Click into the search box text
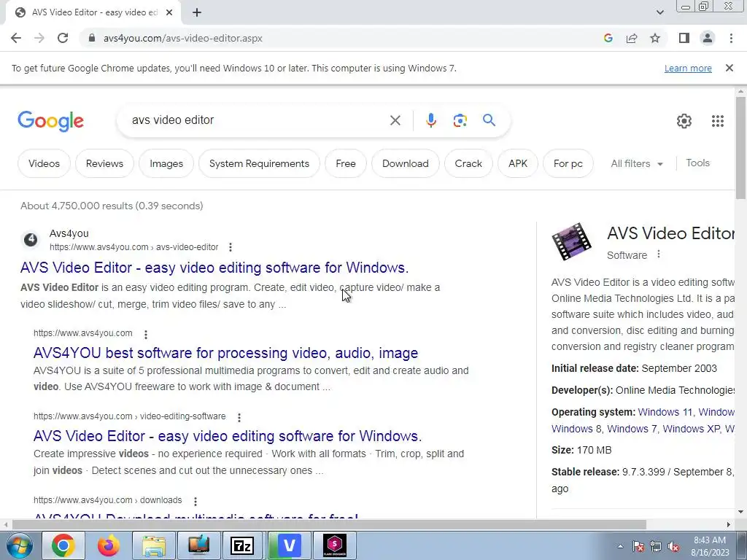 click(258, 120)
